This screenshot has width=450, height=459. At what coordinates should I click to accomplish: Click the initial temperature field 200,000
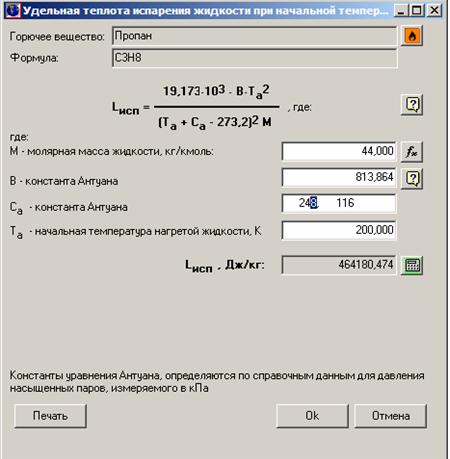(x=339, y=230)
